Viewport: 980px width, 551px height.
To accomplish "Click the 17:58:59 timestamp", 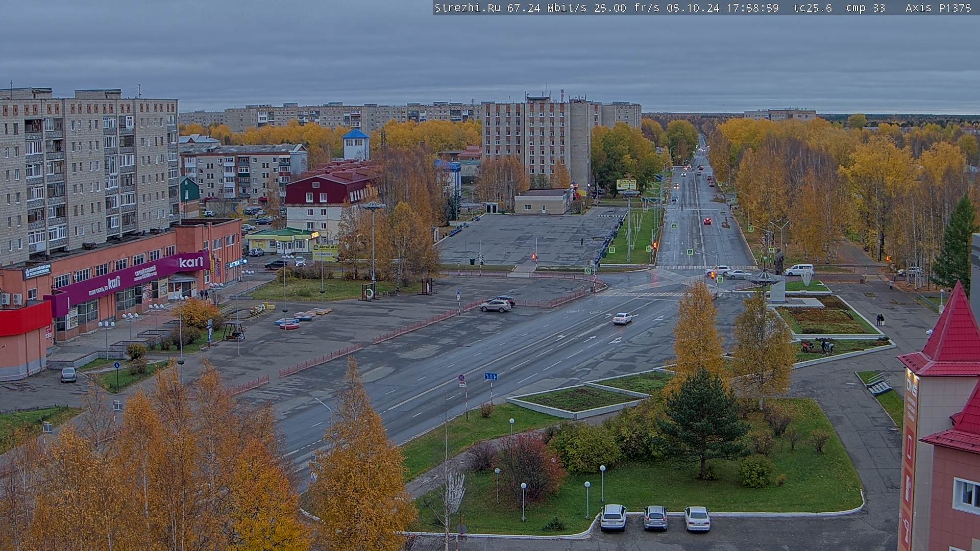I will pos(752,8).
